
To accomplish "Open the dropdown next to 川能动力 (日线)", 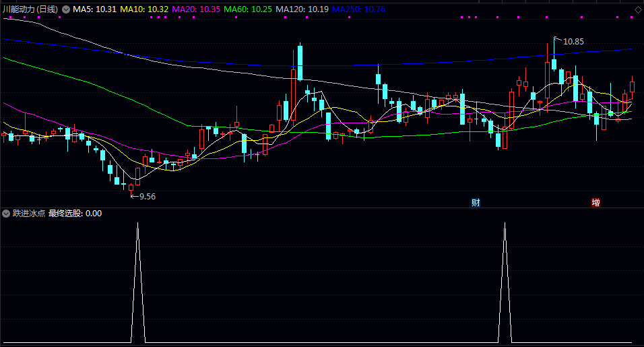I will (66, 9).
